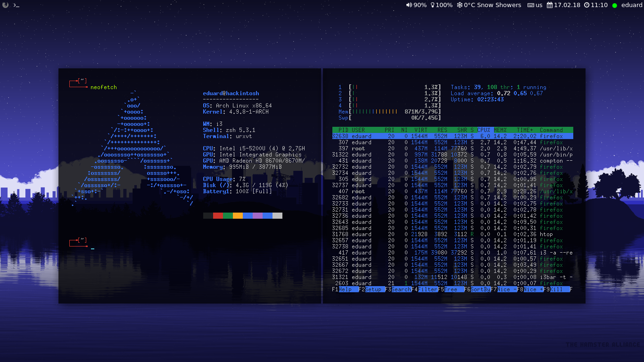Click Search in the htop function bar
Viewport: 644px width, 362px height.
click(401, 289)
